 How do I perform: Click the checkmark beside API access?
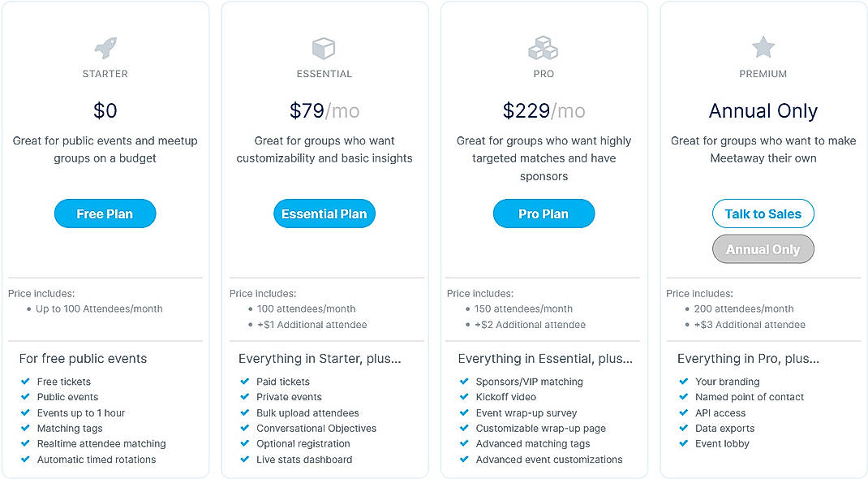[x=684, y=412]
